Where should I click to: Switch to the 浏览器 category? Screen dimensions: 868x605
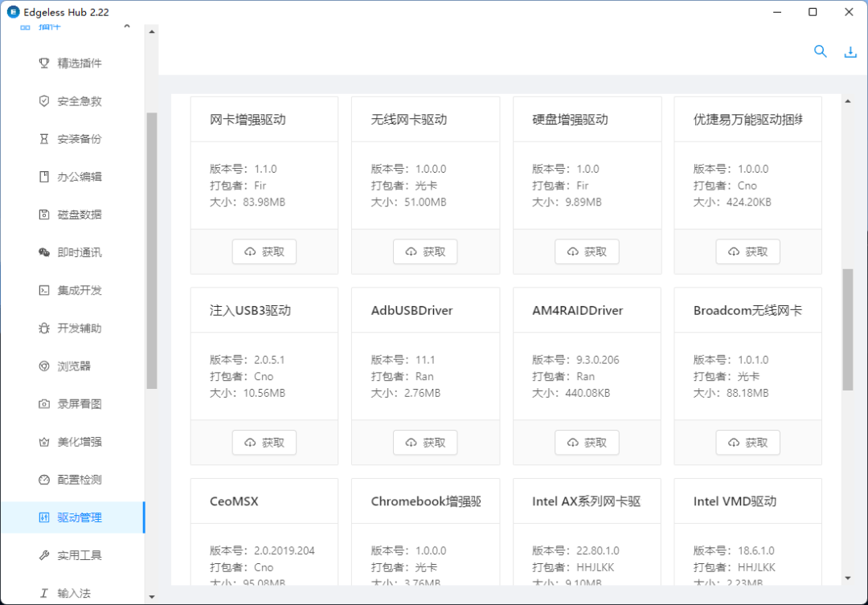[x=74, y=366]
